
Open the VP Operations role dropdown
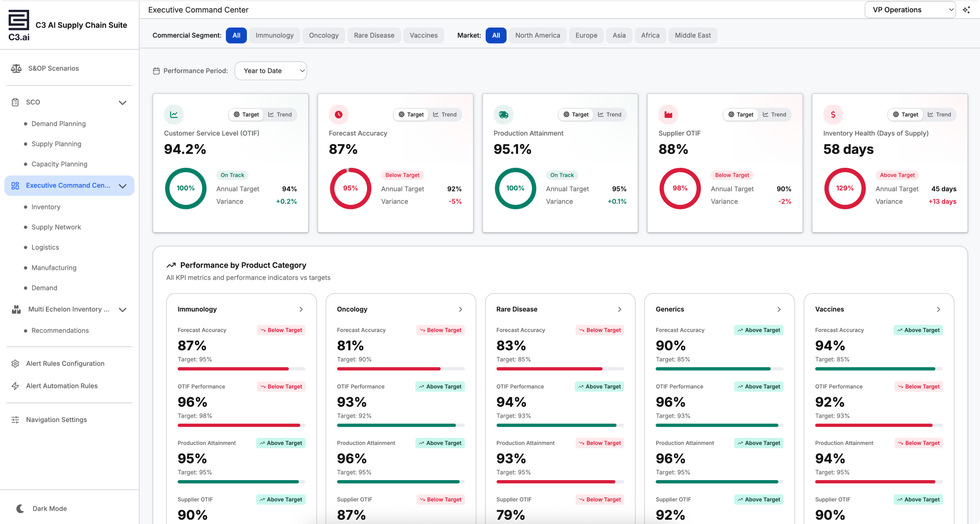[x=910, y=10]
